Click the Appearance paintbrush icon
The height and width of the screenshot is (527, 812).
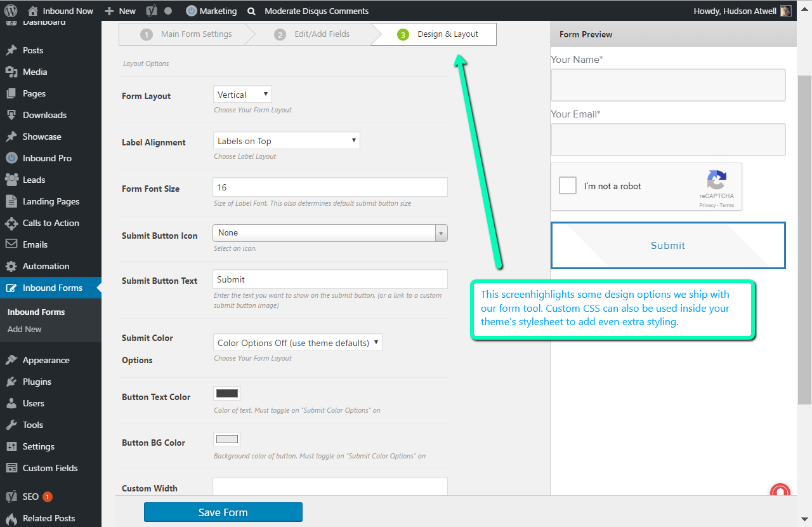11,360
